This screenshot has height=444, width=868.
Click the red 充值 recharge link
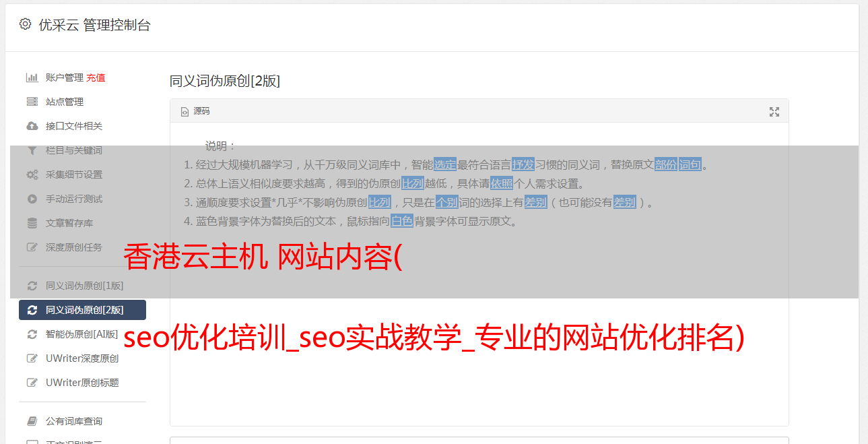pos(96,77)
